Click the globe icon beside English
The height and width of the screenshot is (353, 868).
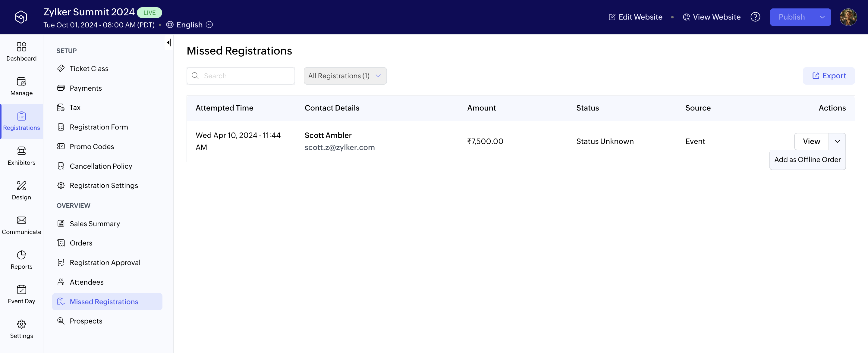(x=170, y=25)
